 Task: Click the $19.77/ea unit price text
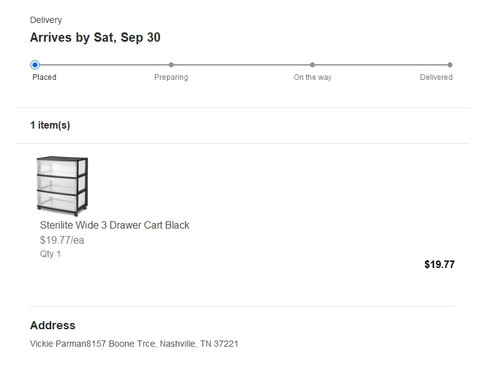click(62, 240)
